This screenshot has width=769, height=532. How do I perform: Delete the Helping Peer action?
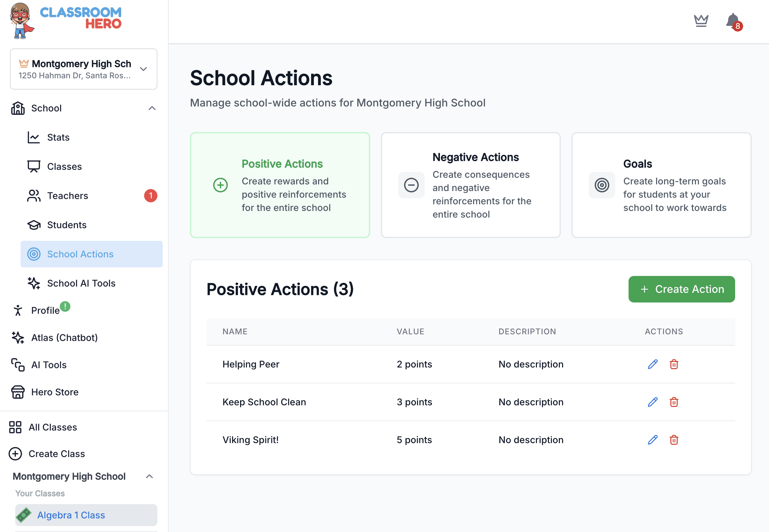click(x=674, y=364)
